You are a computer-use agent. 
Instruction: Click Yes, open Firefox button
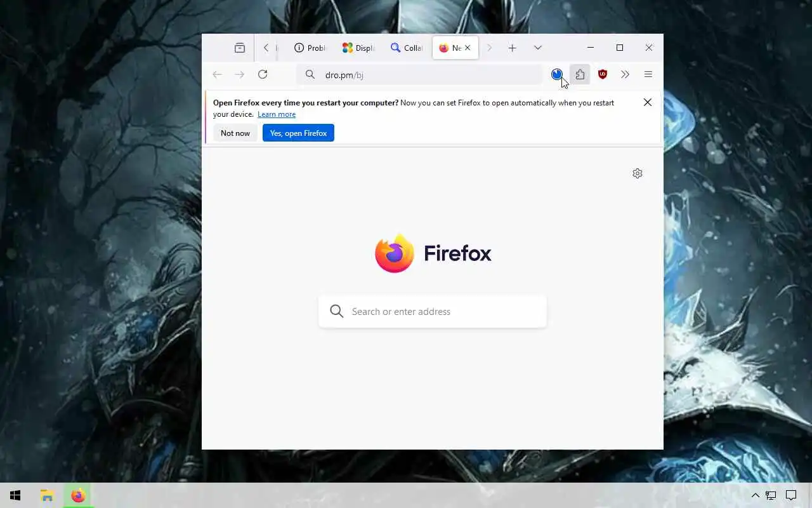point(298,133)
